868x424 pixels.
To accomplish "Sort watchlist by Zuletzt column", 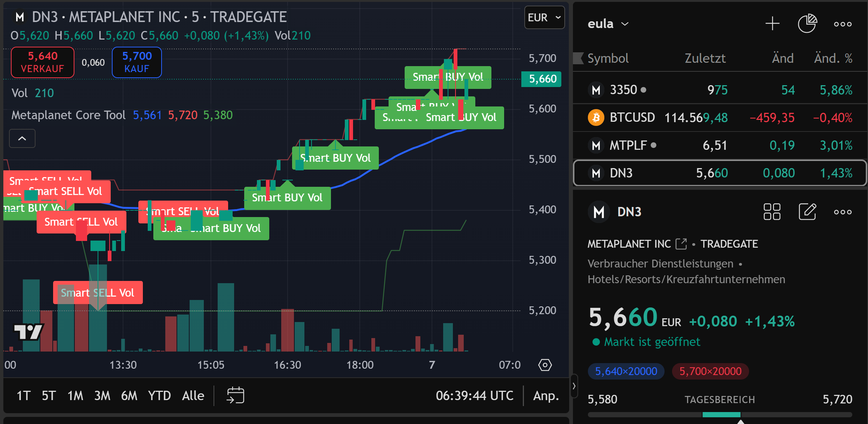I will (705, 58).
